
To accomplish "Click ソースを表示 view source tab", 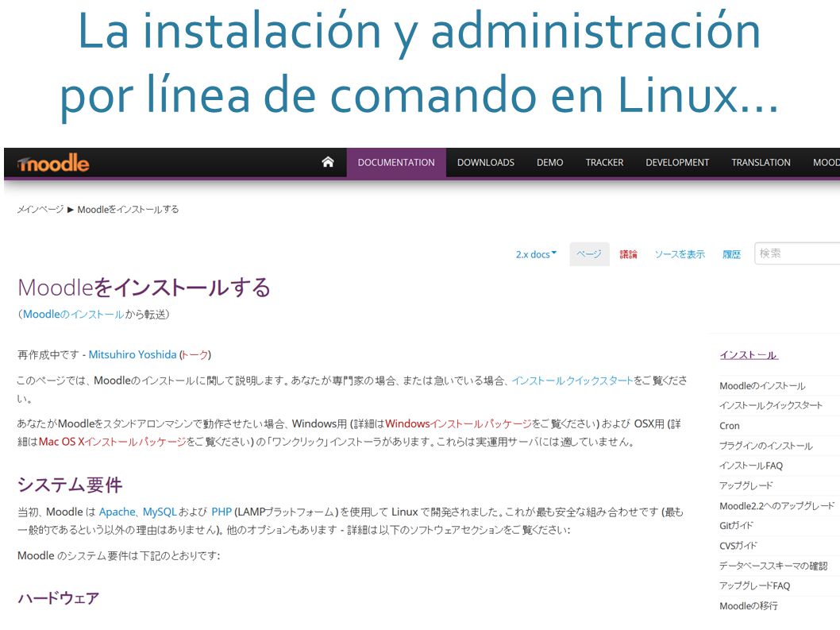I will pyautogui.click(x=680, y=254).
